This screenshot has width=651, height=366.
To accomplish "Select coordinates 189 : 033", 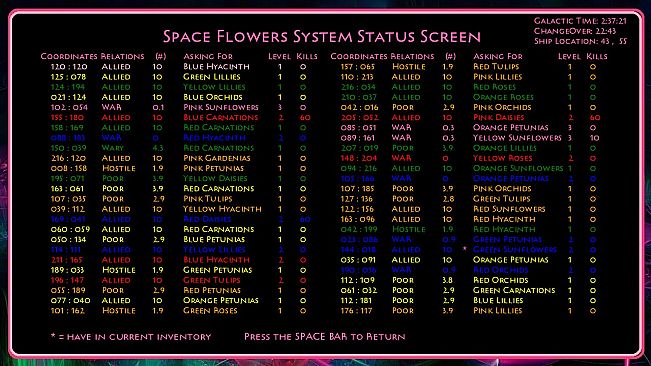I will coord(67,270).
